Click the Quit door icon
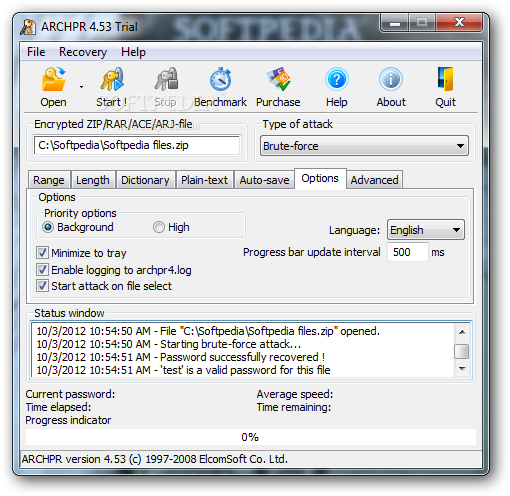This screenshot has width=510, height=496. pyautogui.click(x=446, y=79)
